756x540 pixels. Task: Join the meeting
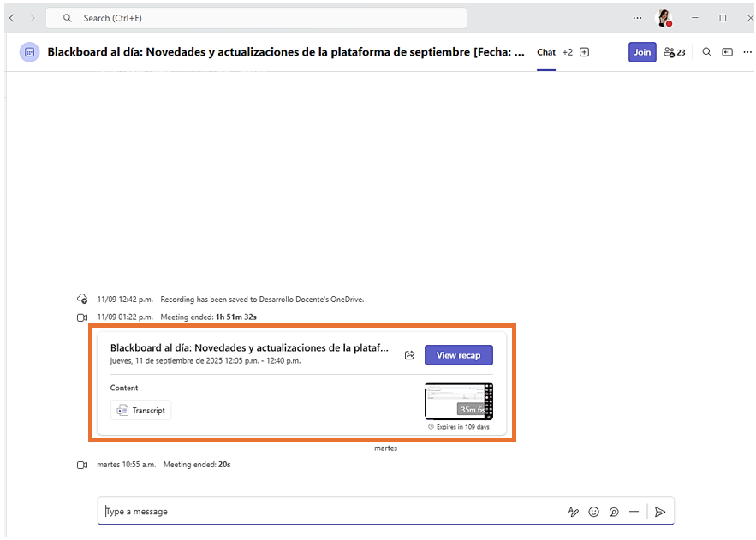[642, 52]
